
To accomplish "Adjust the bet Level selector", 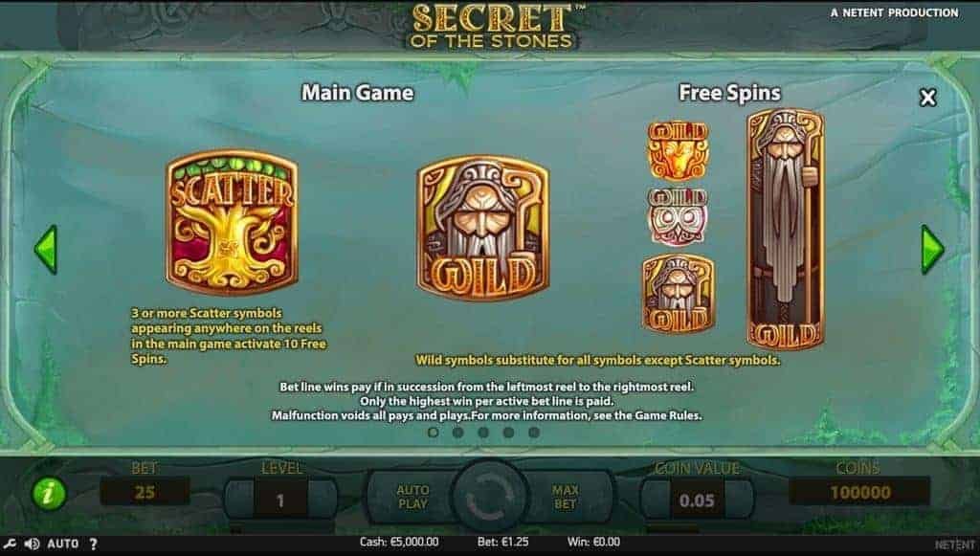I will click(280, 500).
